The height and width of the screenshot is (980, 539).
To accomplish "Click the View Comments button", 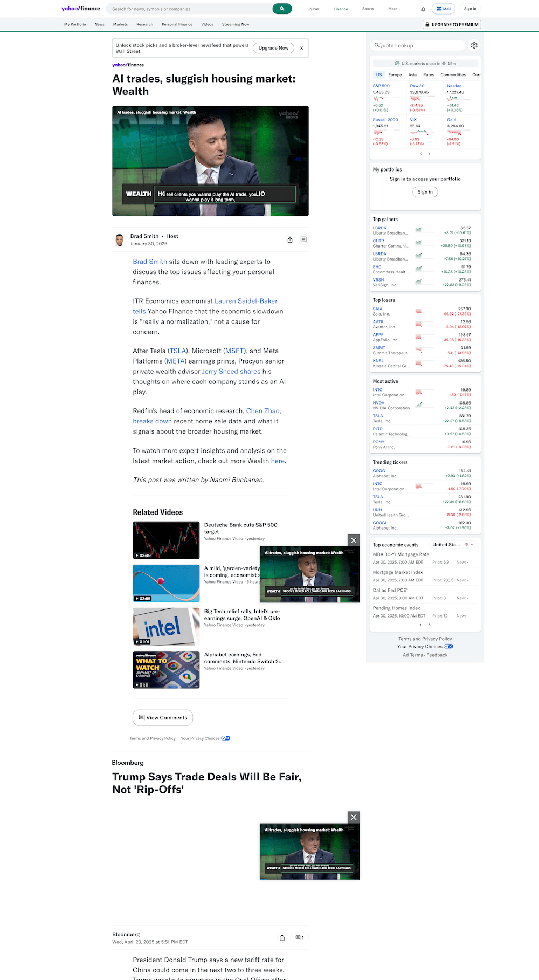I will tap(163, 718).
